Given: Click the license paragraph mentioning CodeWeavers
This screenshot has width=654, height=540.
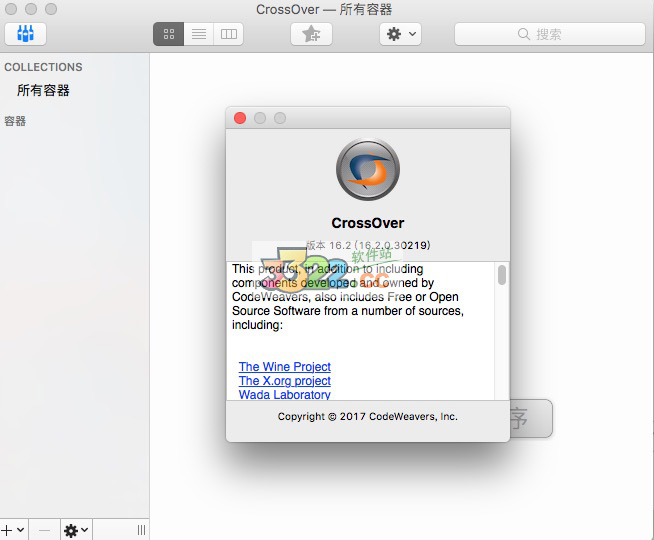Looking at the screenshot, I should click(348, 297).
